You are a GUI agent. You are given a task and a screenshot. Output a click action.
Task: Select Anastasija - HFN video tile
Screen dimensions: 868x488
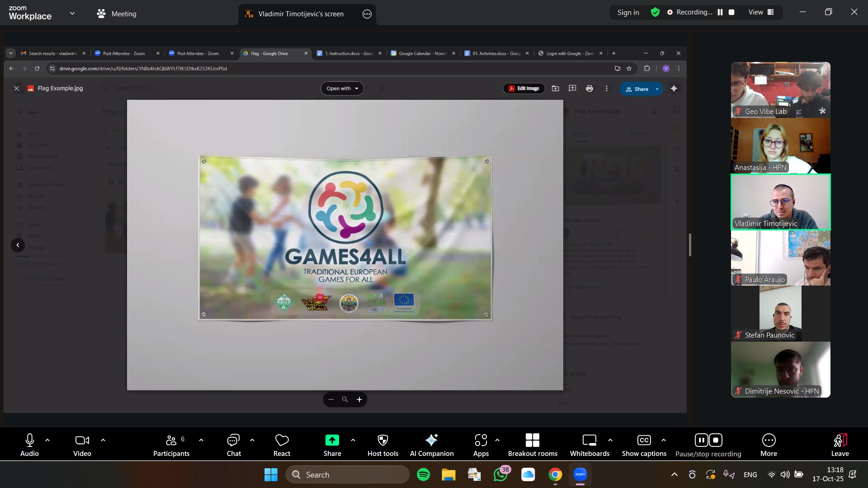[781, 146]
